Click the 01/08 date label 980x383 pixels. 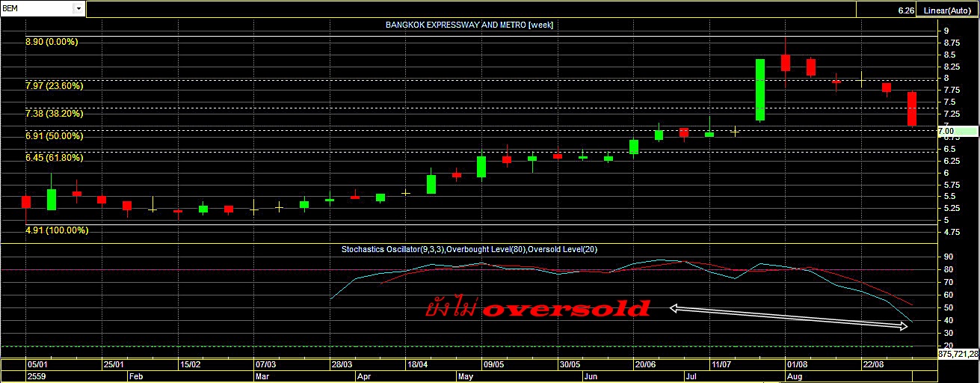coord(797,364)
